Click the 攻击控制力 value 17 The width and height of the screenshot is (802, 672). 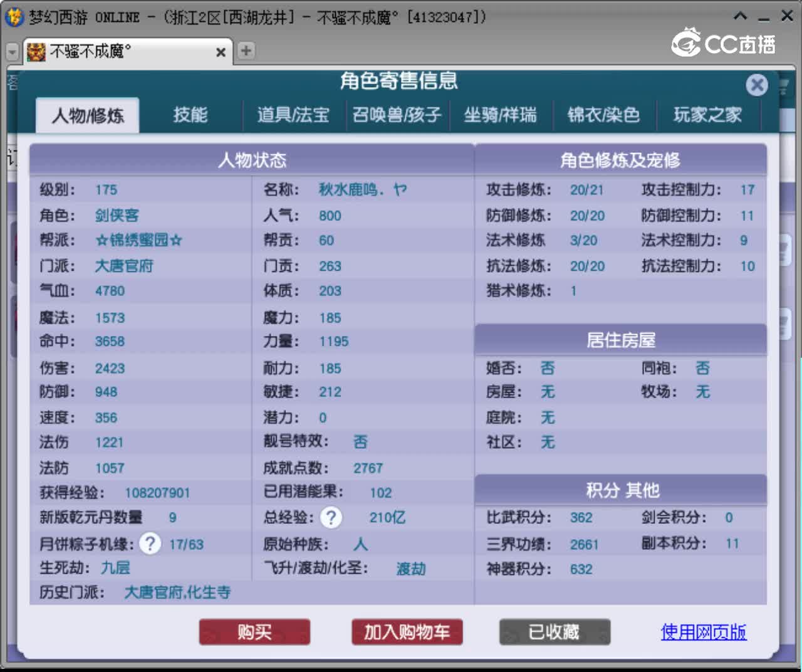747,190
